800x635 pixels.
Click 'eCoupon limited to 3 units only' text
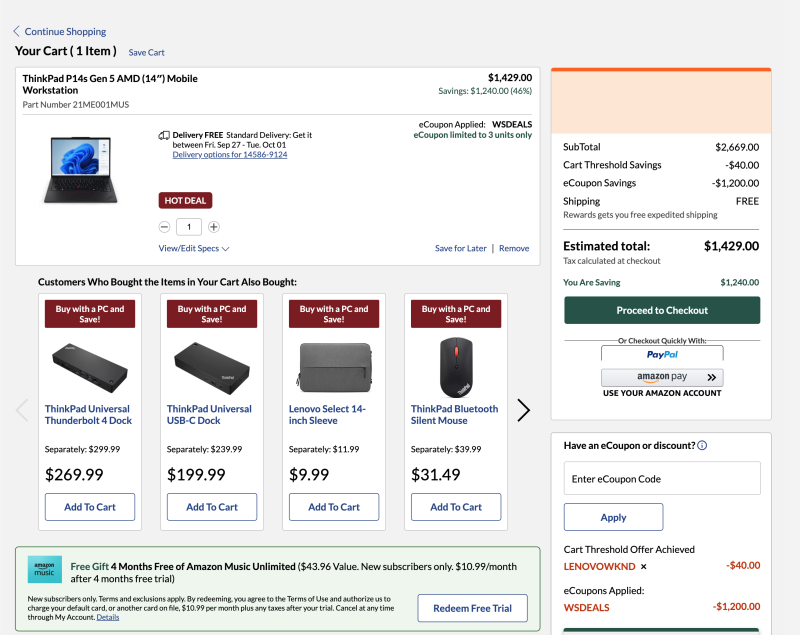pyautogui.click(x=472, y=135)
